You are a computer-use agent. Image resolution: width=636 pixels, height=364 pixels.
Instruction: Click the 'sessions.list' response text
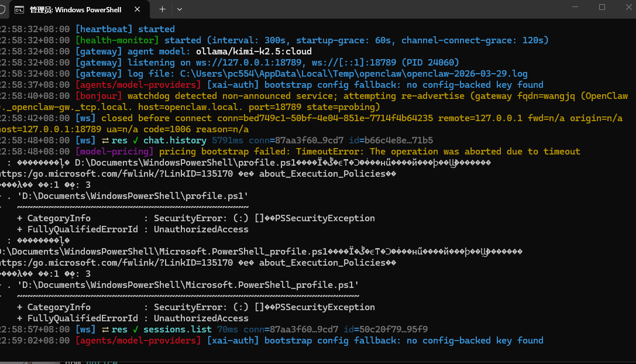(x=177, y=329)
